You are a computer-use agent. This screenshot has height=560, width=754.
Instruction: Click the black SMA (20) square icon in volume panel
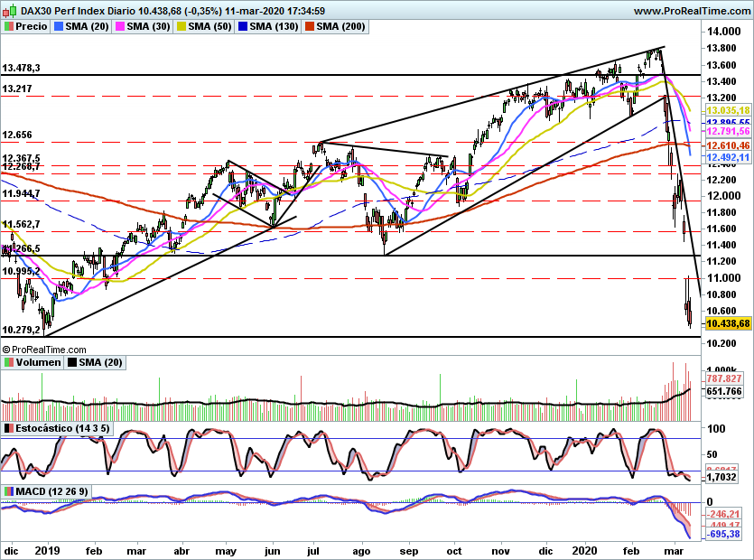point(71,362)
